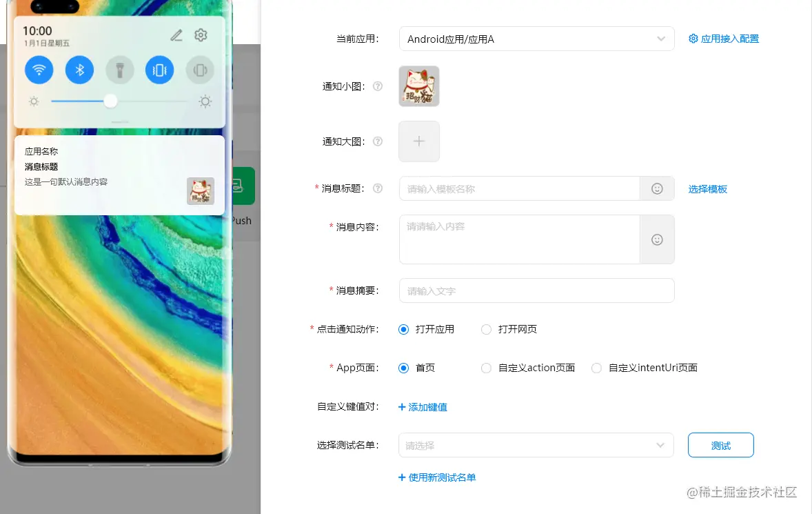The width and height of the screenshot is (812, 514).
Task: Focus the 消息摘要 input field
Action: tap(536, 290)
